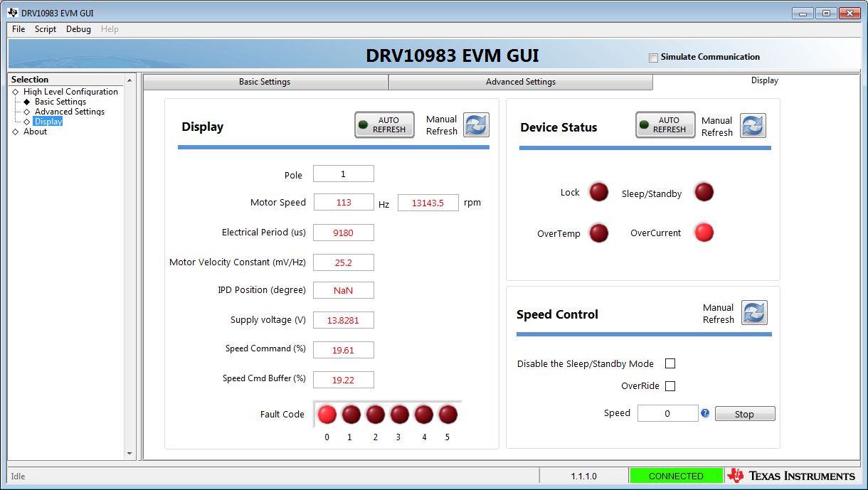Click the Supply voltage value field
The image size is (868, 490).
coord(344,320)
